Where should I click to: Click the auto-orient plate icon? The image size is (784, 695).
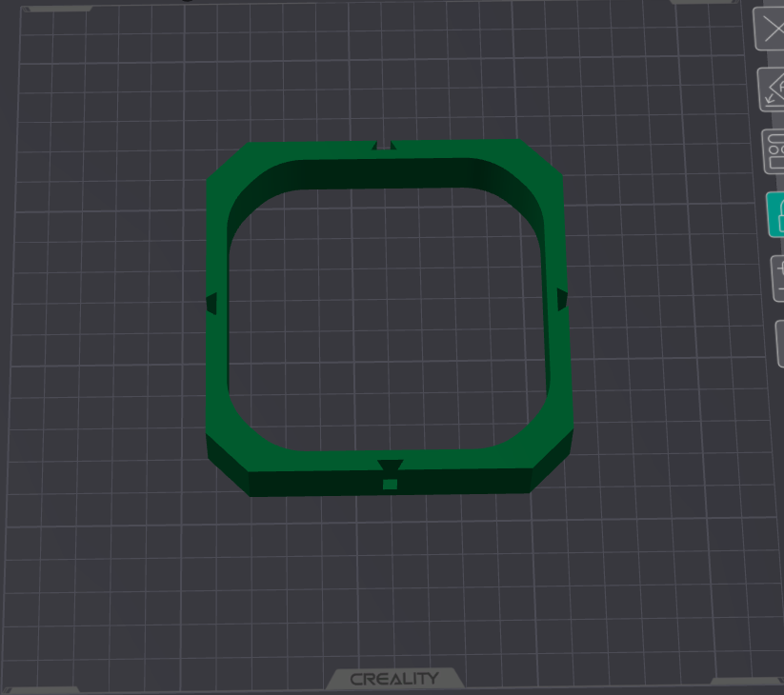[x=772, y=90]
